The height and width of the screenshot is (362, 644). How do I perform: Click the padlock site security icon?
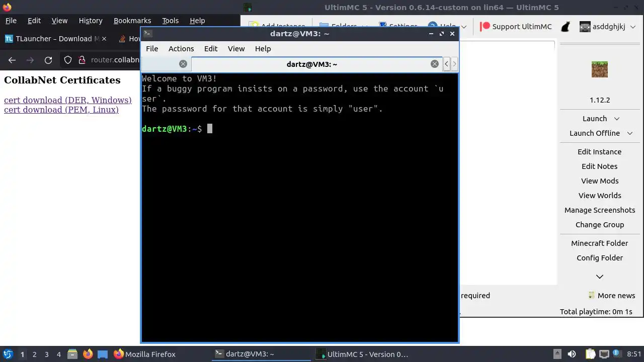82,60
